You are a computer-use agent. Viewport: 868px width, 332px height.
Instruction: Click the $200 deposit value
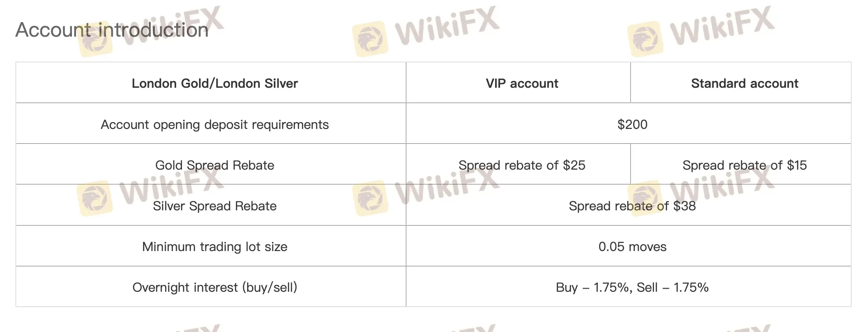(x=632, y=124)
